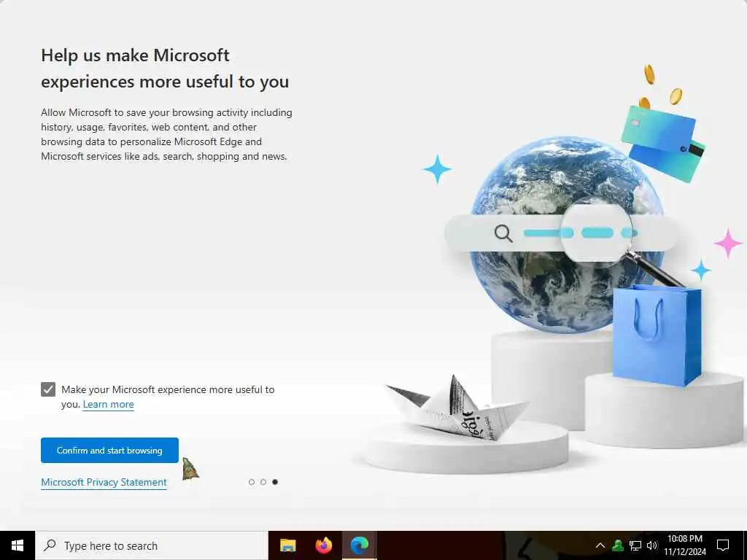Open the notification center icon

(723, 545)
